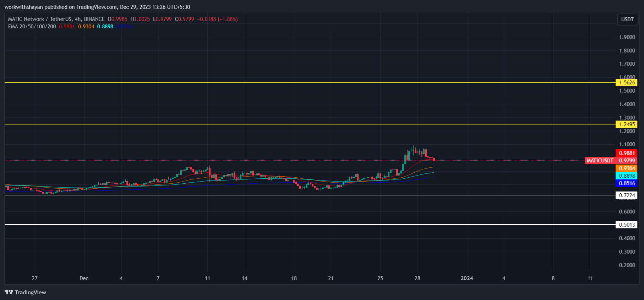Image resolution: width=644 pixels, height=300 pixels.
Task: Click the 18 date label on the time axis
Action: coord(294,278)
